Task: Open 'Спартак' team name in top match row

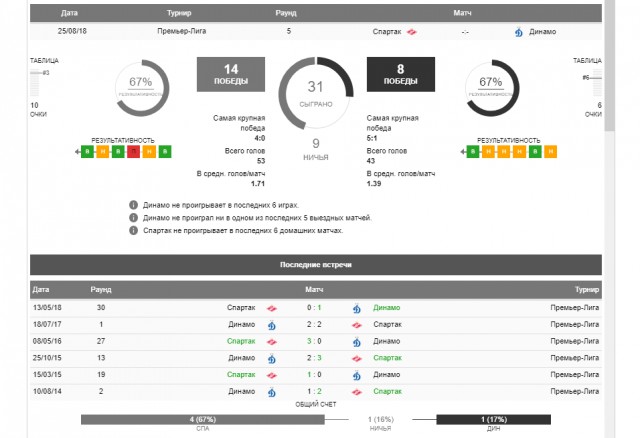Action: pos(387,31)
